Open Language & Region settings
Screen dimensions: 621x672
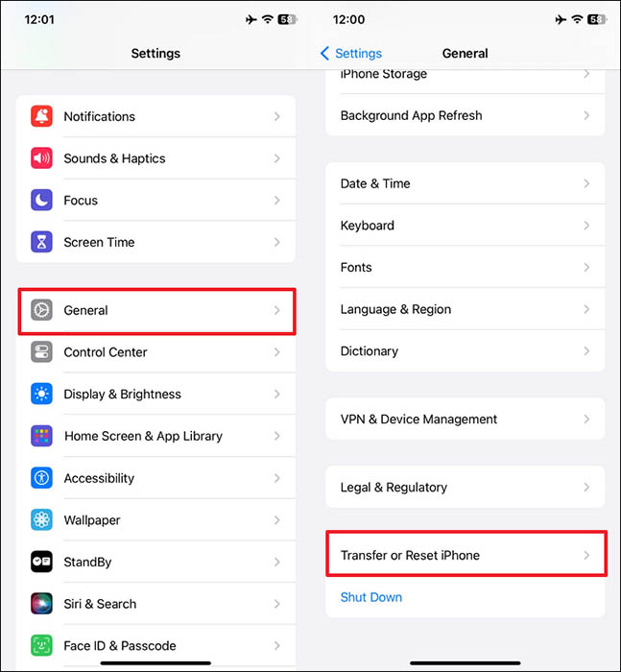coord(465,309)
